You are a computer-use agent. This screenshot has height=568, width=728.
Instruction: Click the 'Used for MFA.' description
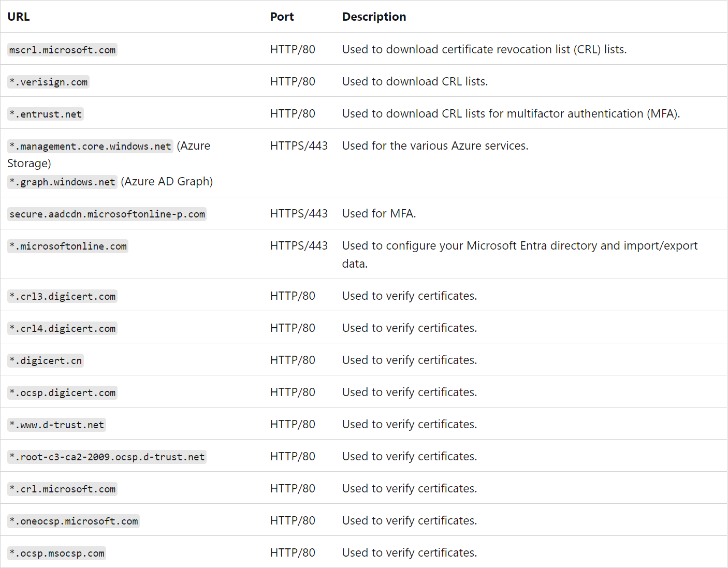378,213
